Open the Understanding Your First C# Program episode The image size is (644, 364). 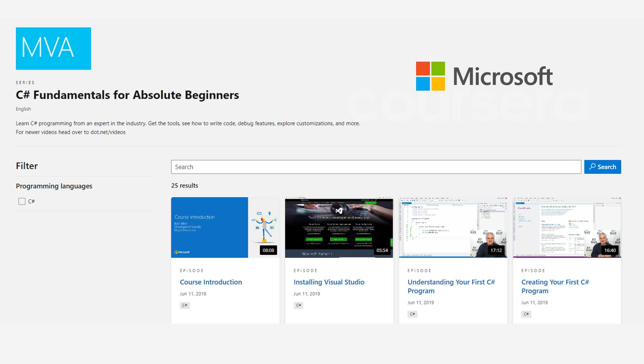(x=451, y=286)
